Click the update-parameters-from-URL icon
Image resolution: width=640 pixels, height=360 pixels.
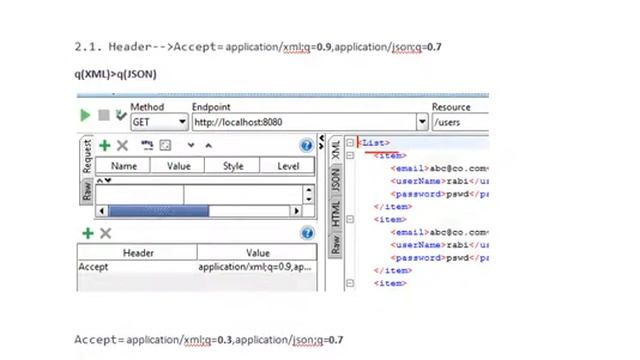click(147, 145)
